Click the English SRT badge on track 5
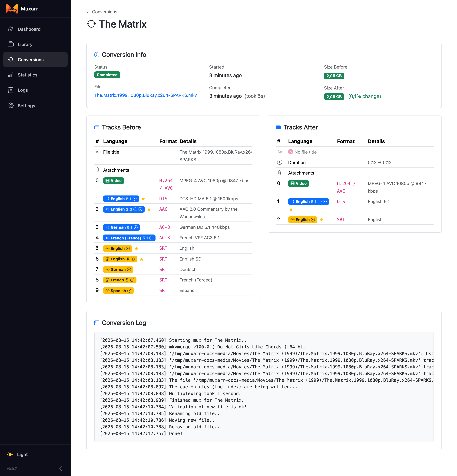This screenshot has width=457, height=476. (x=118, y=248)
